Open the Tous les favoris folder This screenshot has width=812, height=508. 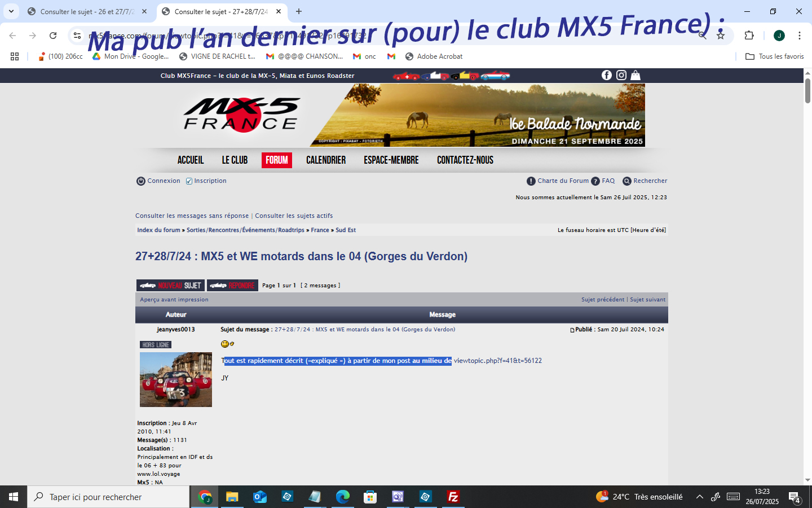pos(774,56)
